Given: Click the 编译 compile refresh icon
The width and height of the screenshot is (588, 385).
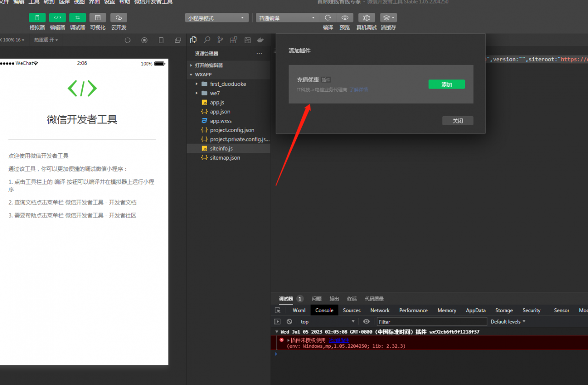Looking at the screenshot, I should click(x=328, y=17).
